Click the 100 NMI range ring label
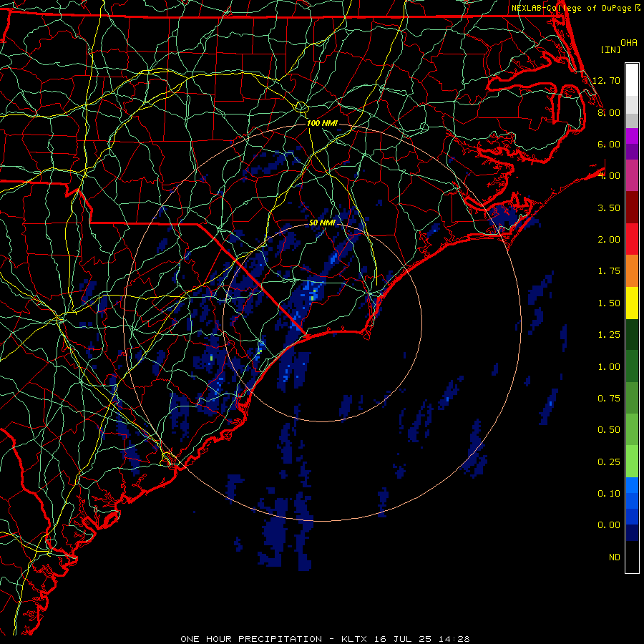Viewport: 644px width, 644px height. 322,123
